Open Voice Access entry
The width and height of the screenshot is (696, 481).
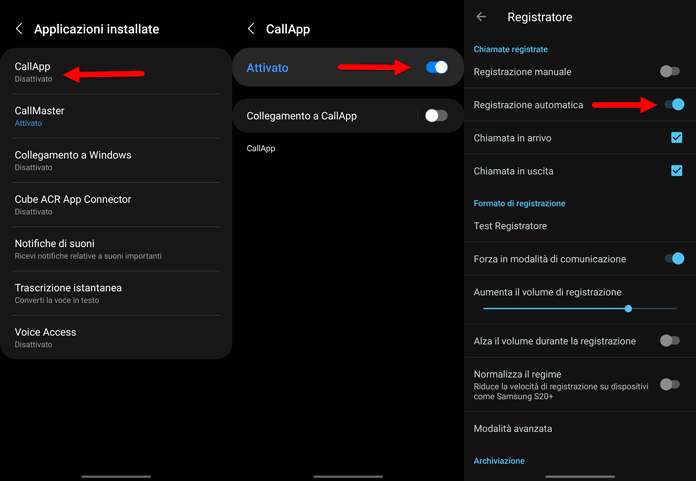click(x=116, y=337)
